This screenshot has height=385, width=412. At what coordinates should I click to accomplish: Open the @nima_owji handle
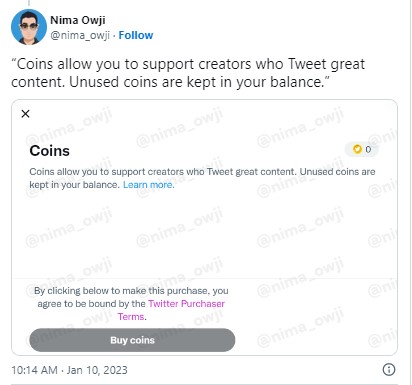coord(80,35)
